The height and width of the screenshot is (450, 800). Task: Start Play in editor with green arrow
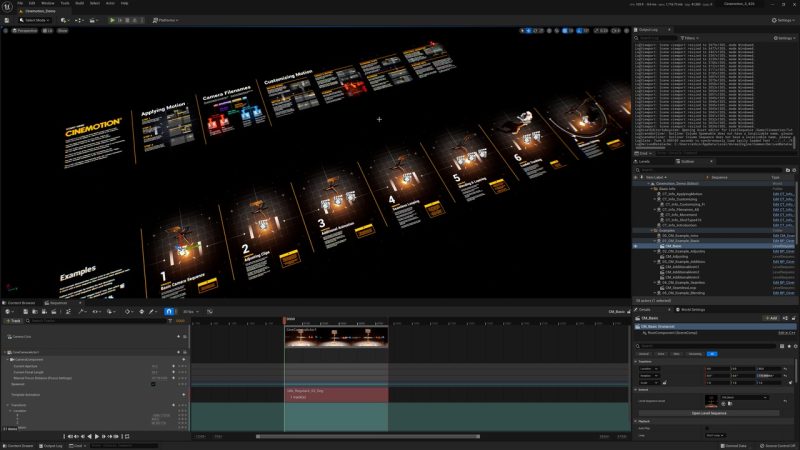112,20
